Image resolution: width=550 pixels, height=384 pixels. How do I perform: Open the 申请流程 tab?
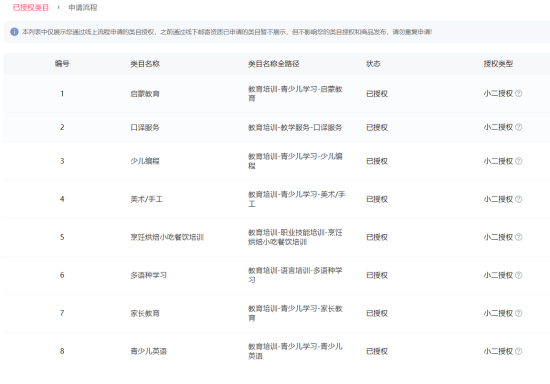coord(83,7)
